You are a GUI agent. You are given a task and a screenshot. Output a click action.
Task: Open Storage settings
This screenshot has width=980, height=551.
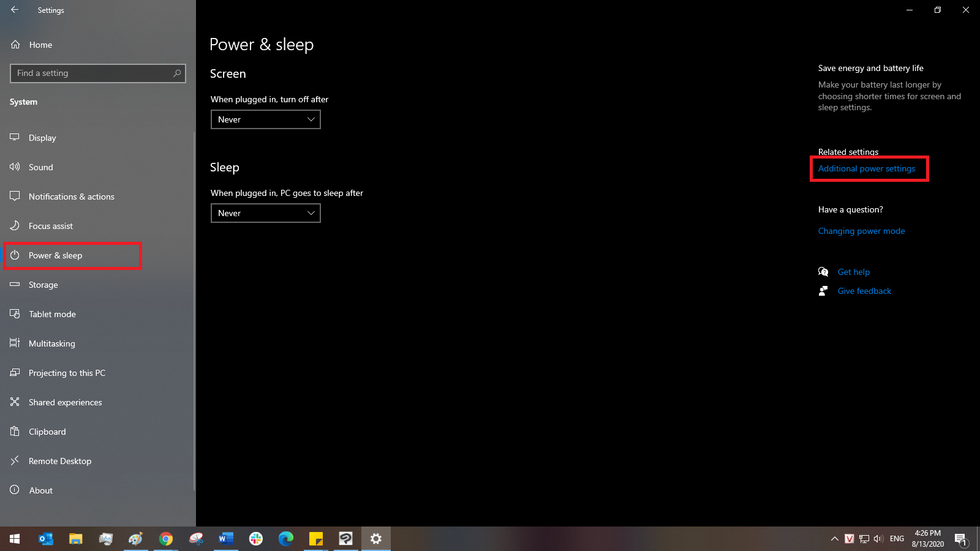[x=98, y=285]
